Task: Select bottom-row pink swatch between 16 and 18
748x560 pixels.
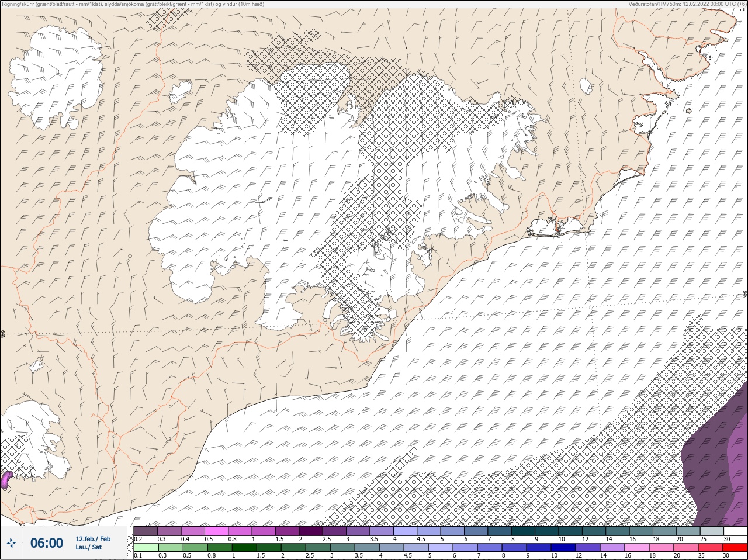Action: [637, 548]
